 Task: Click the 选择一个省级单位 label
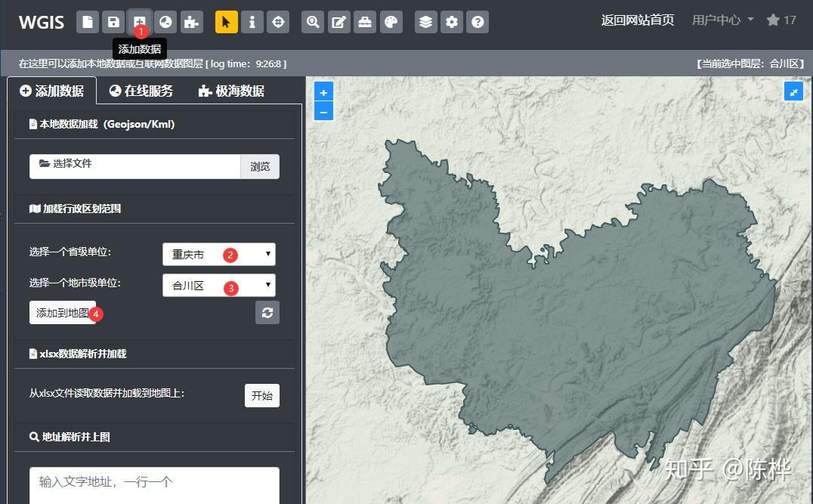[70, 252]
